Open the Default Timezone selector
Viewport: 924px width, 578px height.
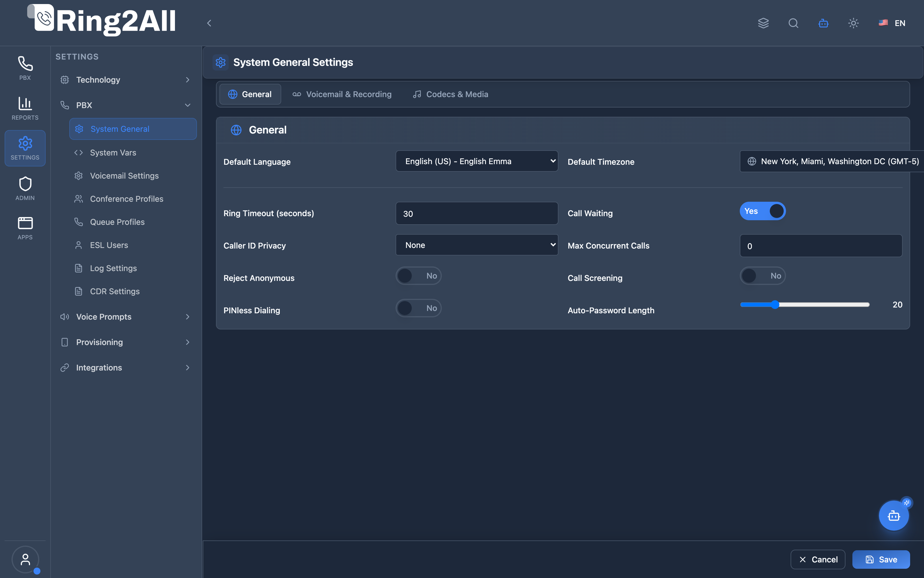point(832,161)
